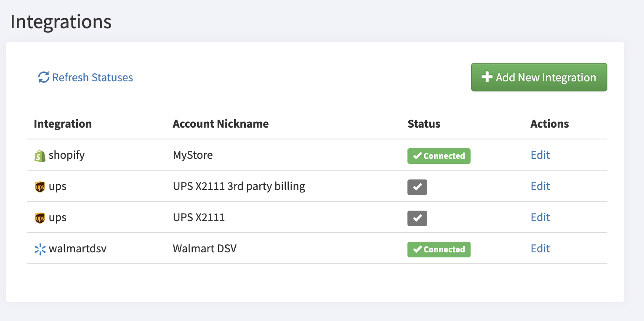Click the Status column header
Viewport: 644px width, 321px height.
click(x=424, y=124)
